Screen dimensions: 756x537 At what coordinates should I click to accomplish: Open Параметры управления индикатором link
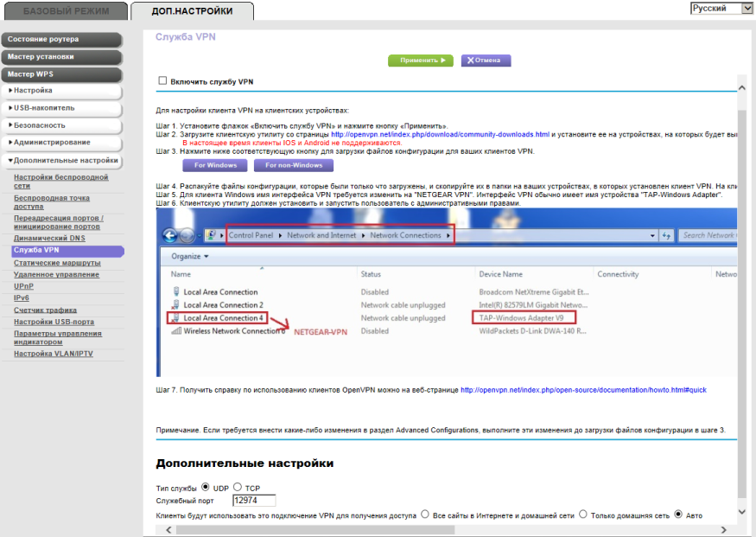click(x=57, y=338)
